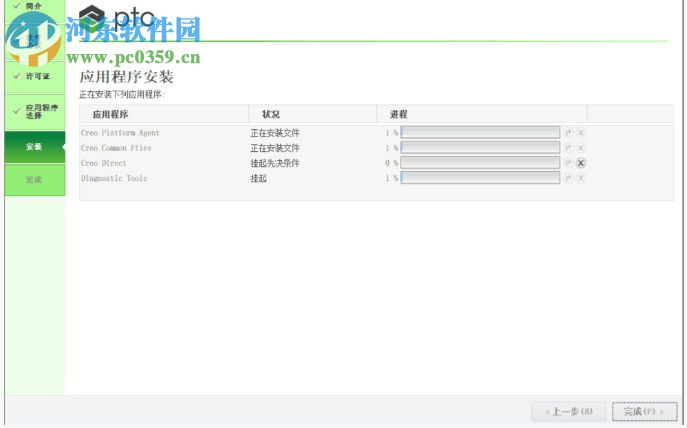Open the 应用程序选择 step
Screen dimensions: 687x428
click(x=35, y=112)
